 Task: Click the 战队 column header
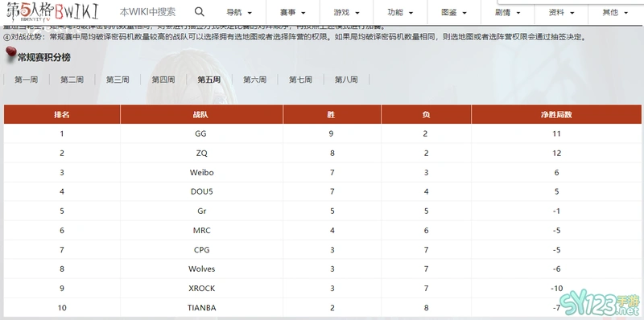[201, 114]
